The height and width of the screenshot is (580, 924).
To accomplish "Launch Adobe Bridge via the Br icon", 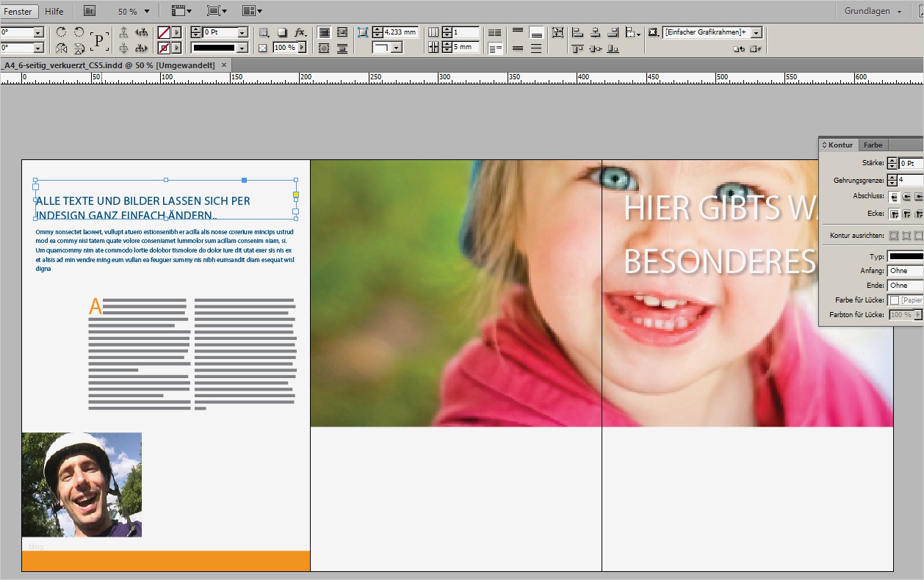I will coord(88,10).
